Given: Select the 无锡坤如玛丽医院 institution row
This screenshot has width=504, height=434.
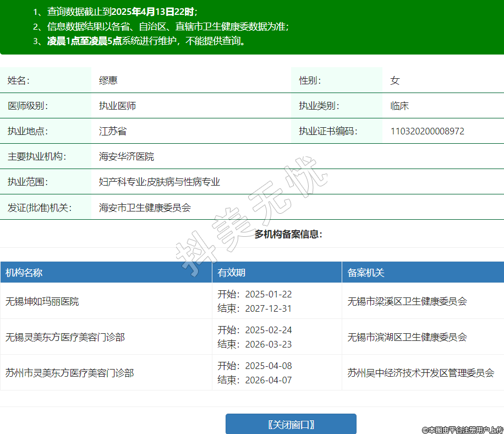Looking at the screenshot, I should coord(42,301).
